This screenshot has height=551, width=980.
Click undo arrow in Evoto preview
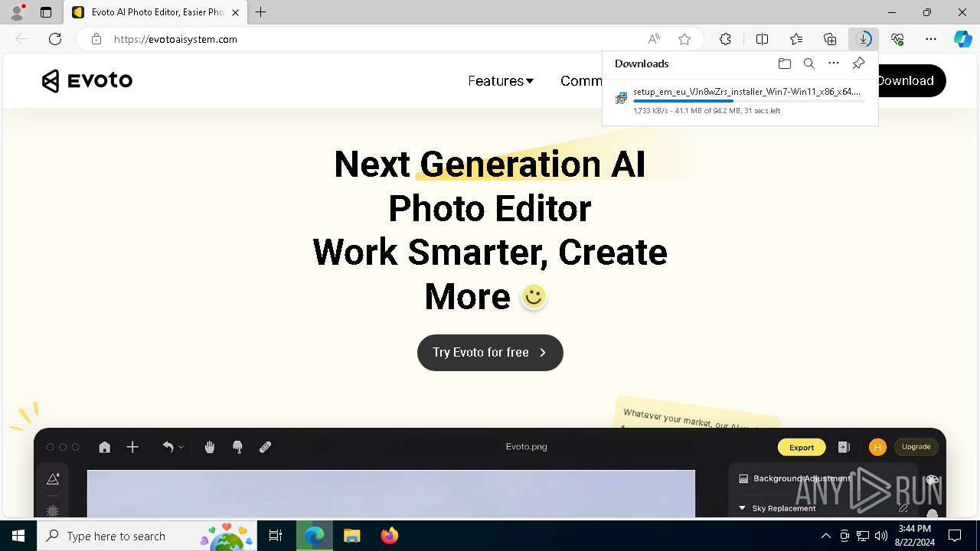[x=168, y=448]
